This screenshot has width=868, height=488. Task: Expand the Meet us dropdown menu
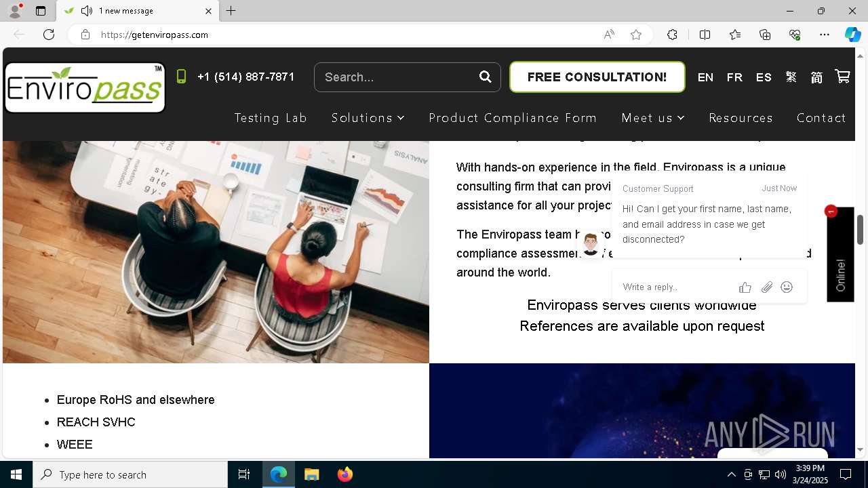653,118
